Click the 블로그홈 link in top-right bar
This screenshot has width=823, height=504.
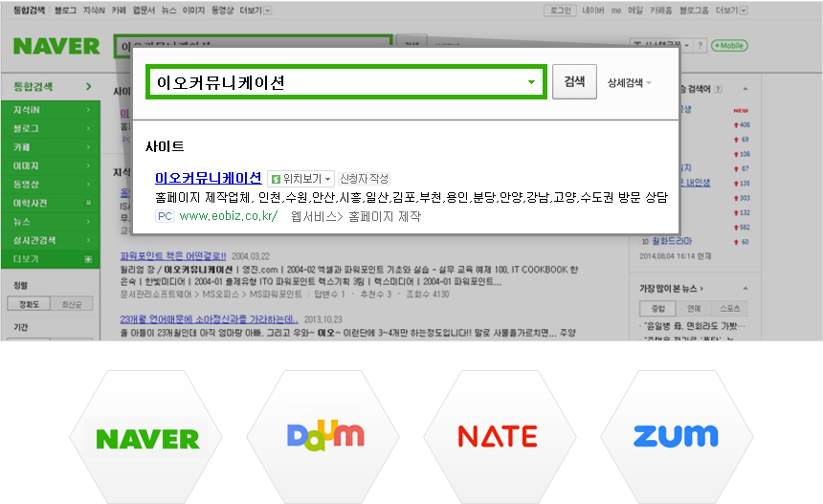coord(694,10)
